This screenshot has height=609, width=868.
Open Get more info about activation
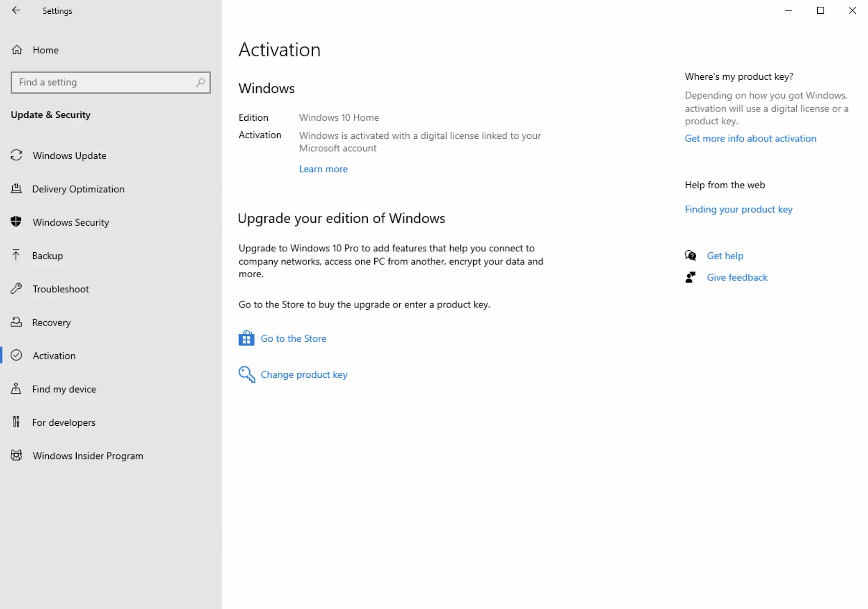click(750, 138)
